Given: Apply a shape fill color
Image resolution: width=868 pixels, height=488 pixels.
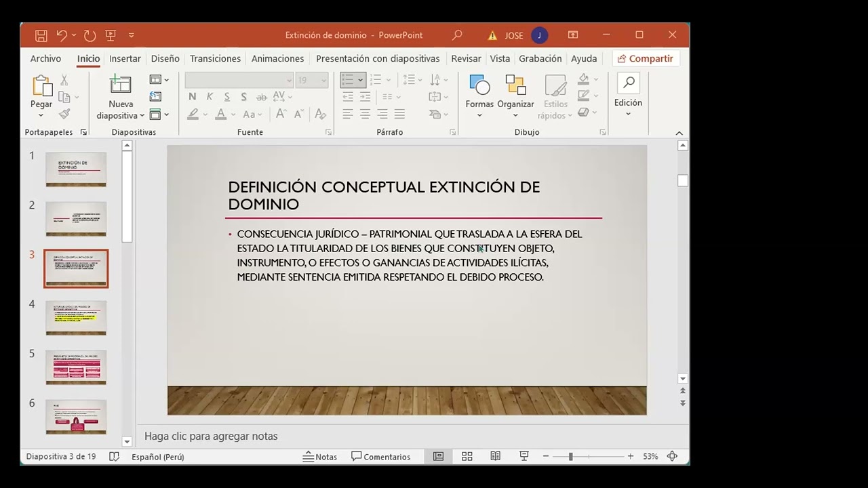Looking at the screenshot, I should pos(583,80).
